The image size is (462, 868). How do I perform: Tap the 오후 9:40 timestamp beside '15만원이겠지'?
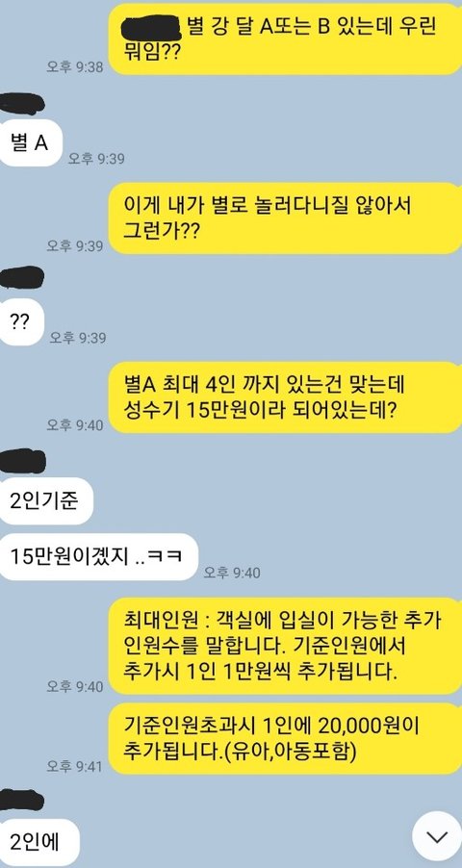pos(232,573)
